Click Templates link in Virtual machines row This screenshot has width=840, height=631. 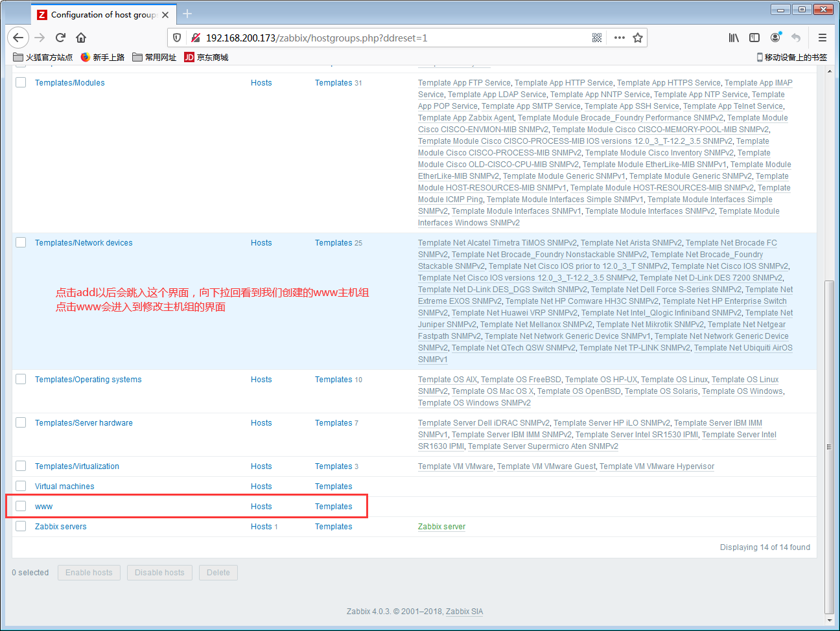tap(334, 487)
